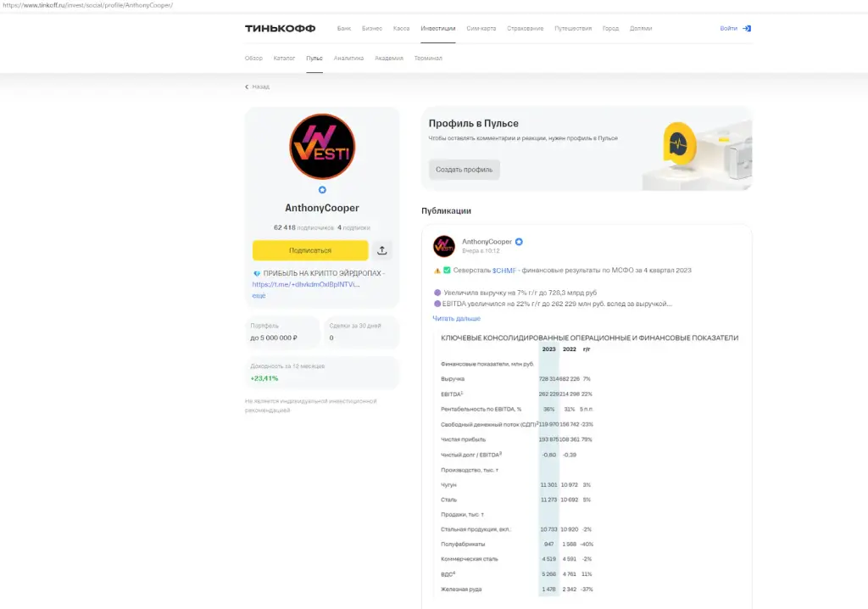Click the Тинькофф logo
The height and width of the screenshot is (609, 868).
pos(280,28)
